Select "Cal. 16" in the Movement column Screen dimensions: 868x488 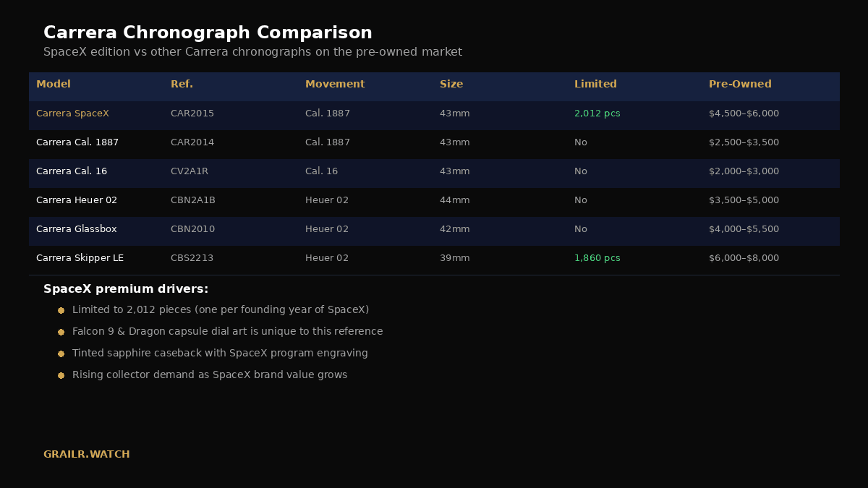point(321,171)
